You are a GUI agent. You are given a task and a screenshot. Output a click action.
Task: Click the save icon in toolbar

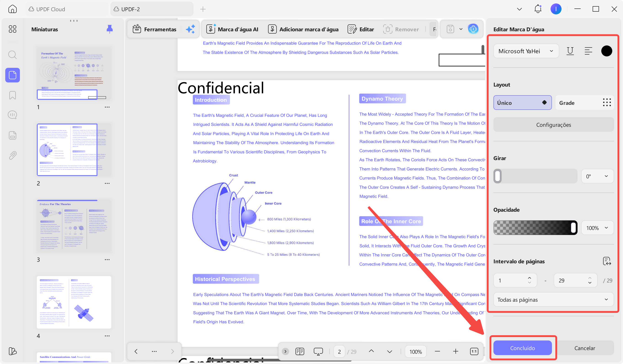450,29
